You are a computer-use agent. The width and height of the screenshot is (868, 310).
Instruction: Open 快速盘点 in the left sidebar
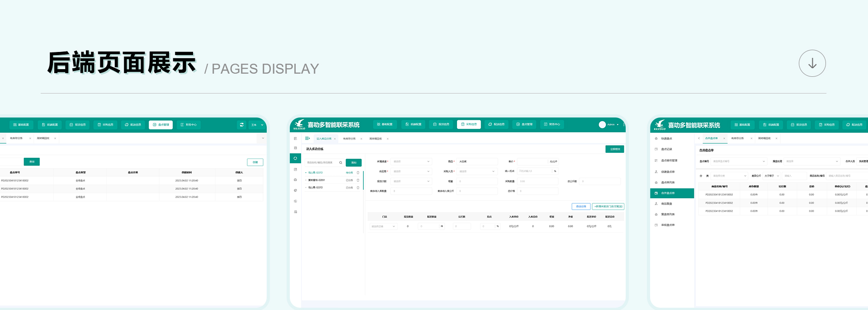(x=666, y=139)
